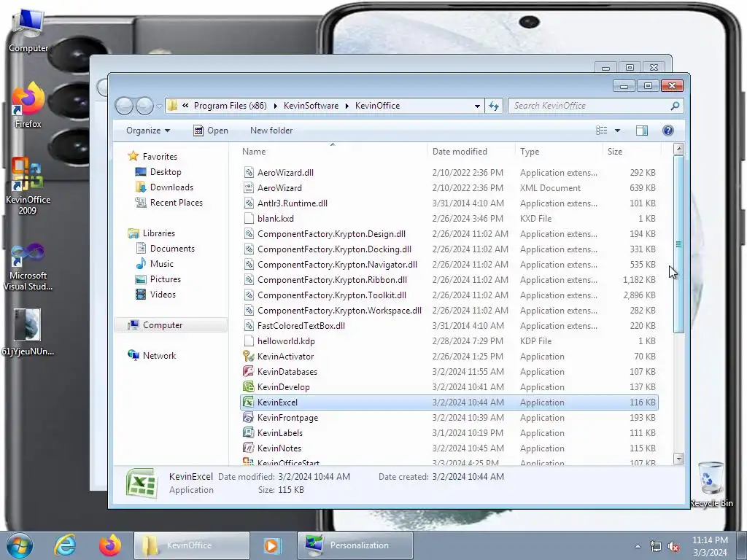
Task: Click the muted volume tray icon
Action: [673, 547]
